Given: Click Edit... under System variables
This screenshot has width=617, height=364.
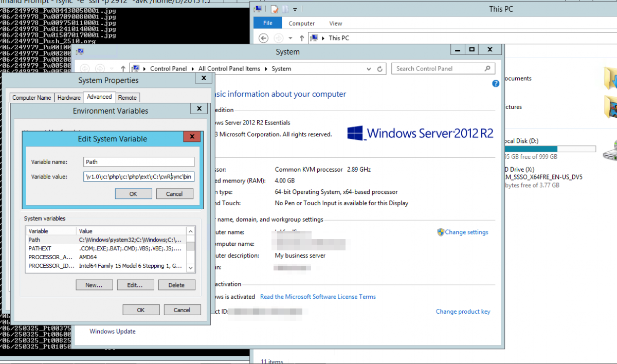Looking at the screenshot, I should pyautogui.click(x=135, y=285).
